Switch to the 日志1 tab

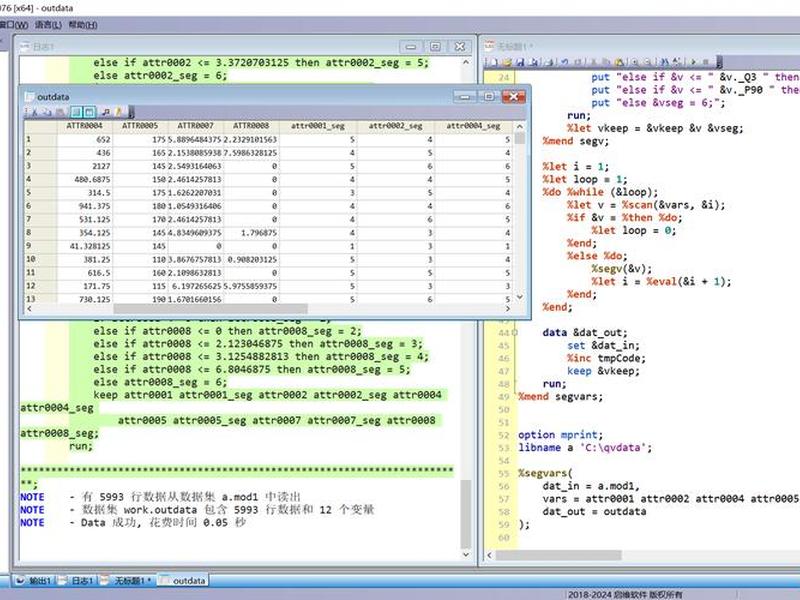76,581
